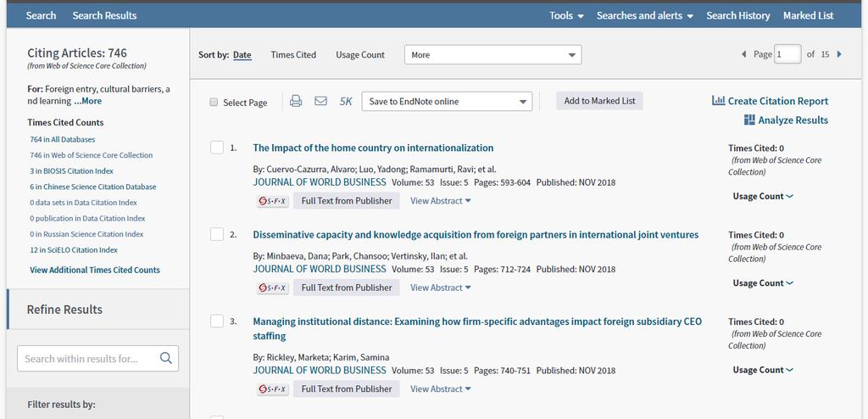
Task: Click 3 in BIOSIS Citation Index
Action: click(x=71, y=171)
